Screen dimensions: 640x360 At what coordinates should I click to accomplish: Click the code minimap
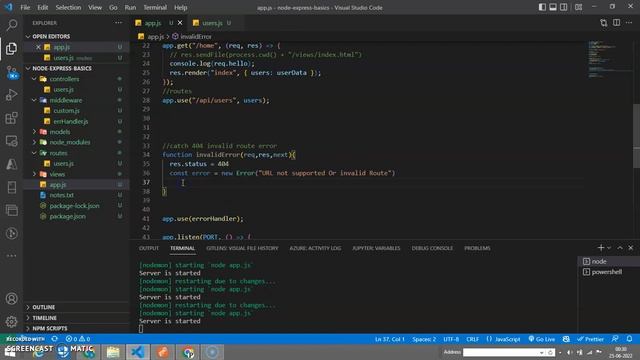(609, 59)
